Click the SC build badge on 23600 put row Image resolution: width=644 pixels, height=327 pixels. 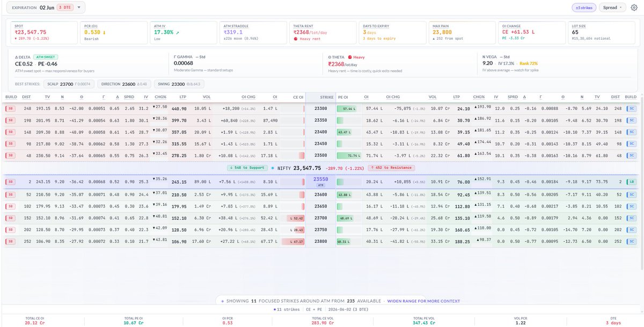pyautogui.click(x=631, y=194)
